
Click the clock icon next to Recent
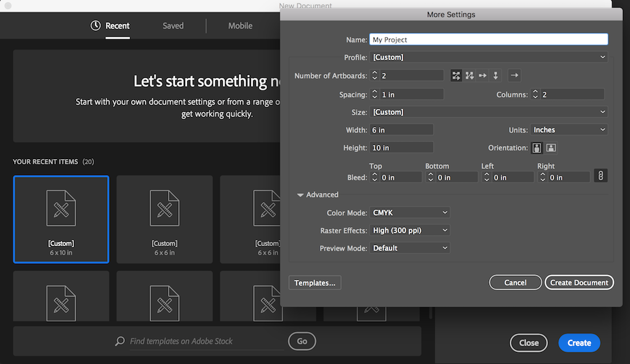pyautogui.click(x=96, y=25)
